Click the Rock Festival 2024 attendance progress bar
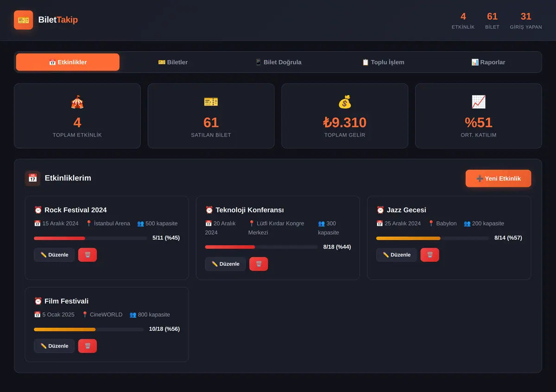The width and height of the screenshot is (556, 392). click(x=90, y=238)
